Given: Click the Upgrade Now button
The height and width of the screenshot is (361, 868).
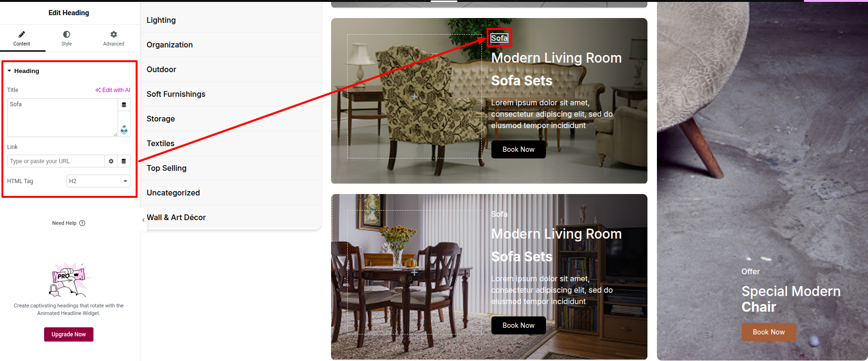Looking at the screenshot, I should 69,334.
